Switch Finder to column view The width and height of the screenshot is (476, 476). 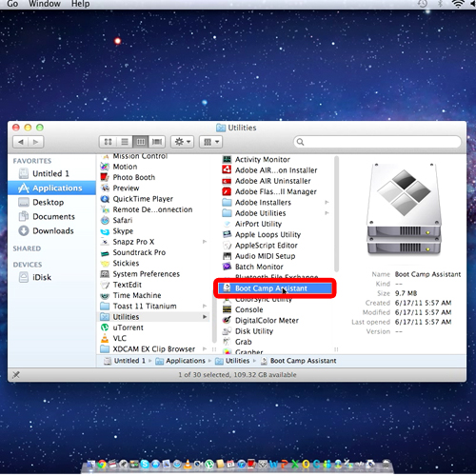141,142
